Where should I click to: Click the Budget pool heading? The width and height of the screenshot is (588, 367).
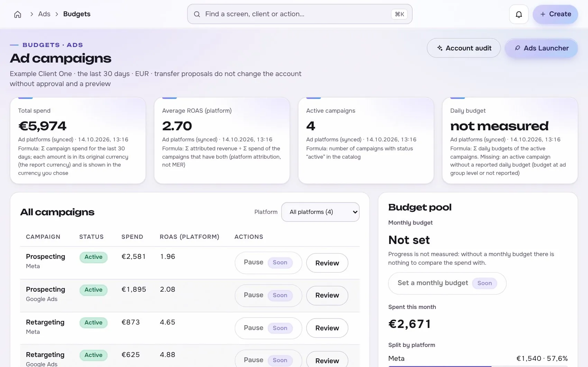pos(420,207)
